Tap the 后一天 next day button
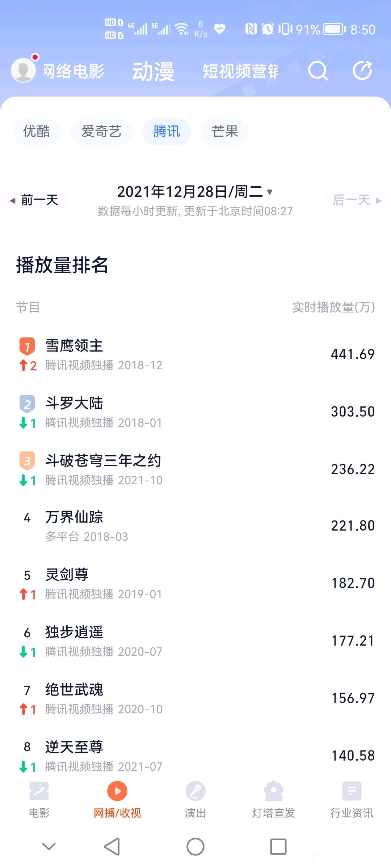 pyautogui.click(x=357, y=200)
